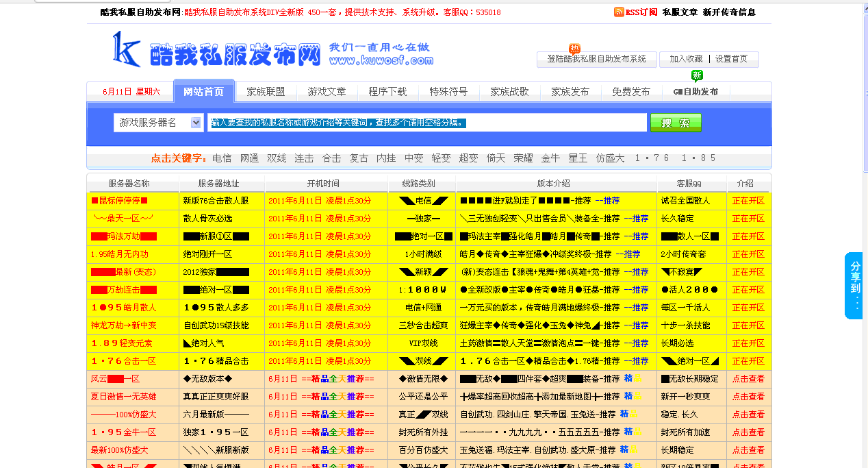The image size is (868, 468).
Task: Click the green 新 new badge
Action: point(698,76)
